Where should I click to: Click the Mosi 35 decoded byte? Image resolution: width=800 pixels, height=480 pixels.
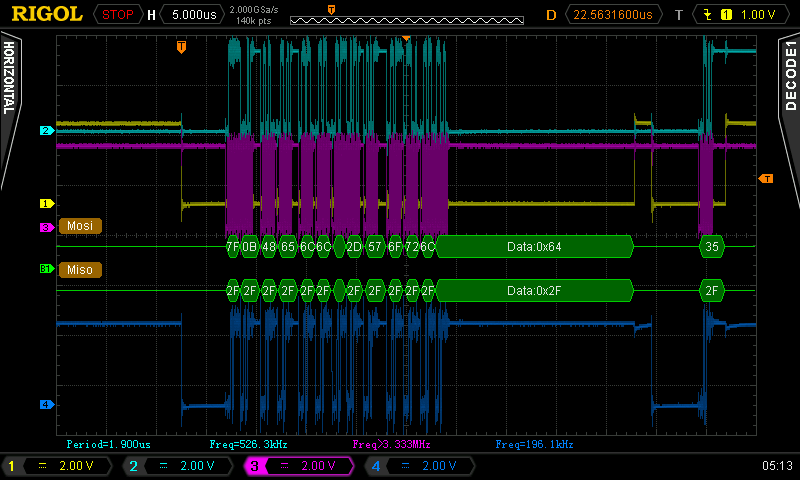coord(712,247)
